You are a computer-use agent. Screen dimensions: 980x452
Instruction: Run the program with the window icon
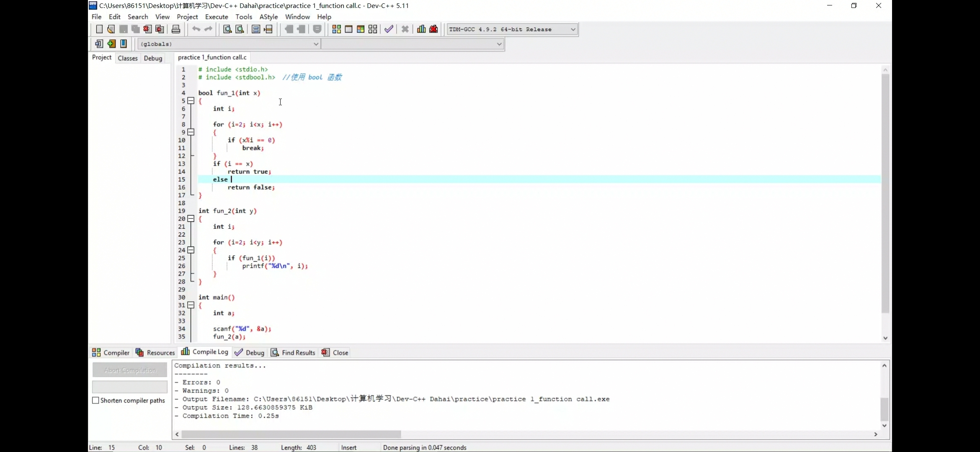point(348,29)
